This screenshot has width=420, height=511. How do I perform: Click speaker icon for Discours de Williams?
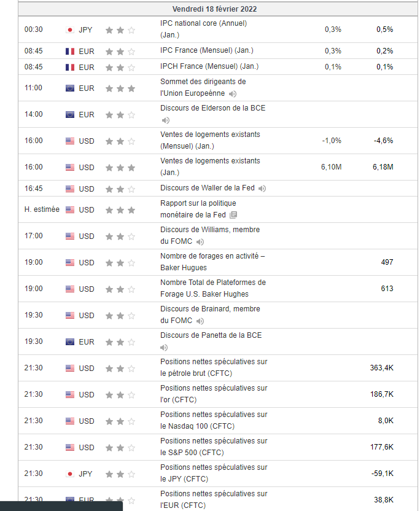pos(200,242)
